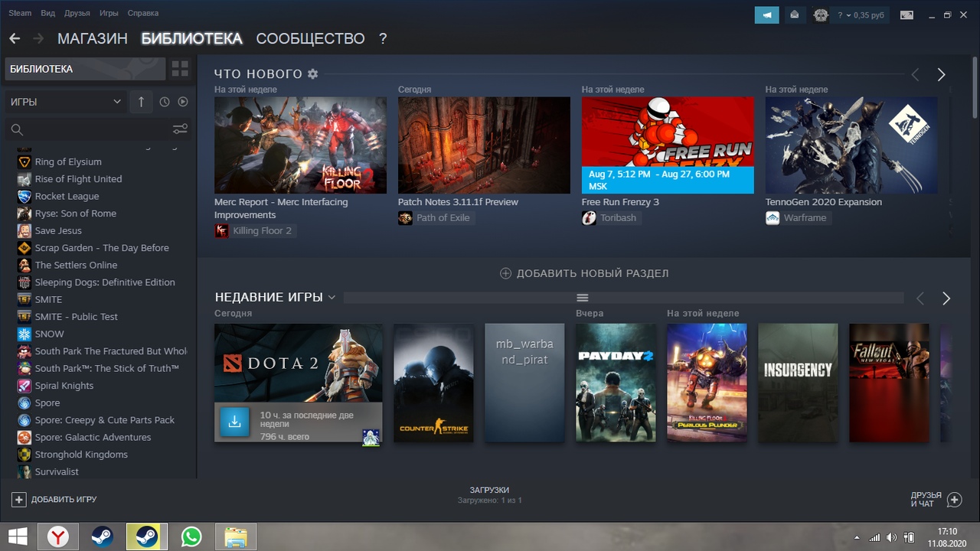Click the main library vertical scrollbar
This screenshot has height=551, width=980.
tap(975, 88)
